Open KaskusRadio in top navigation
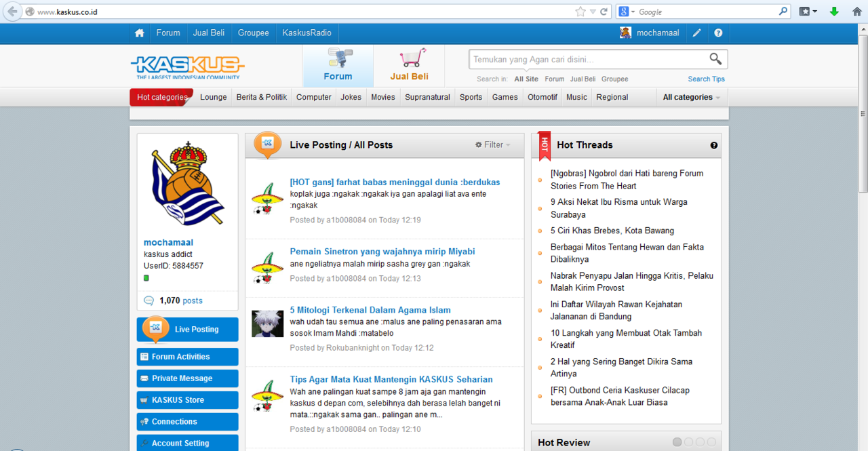 [307, 33]
